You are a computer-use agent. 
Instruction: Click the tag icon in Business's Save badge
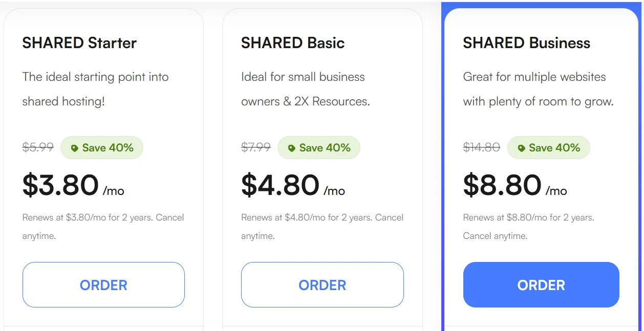point(522,148)
